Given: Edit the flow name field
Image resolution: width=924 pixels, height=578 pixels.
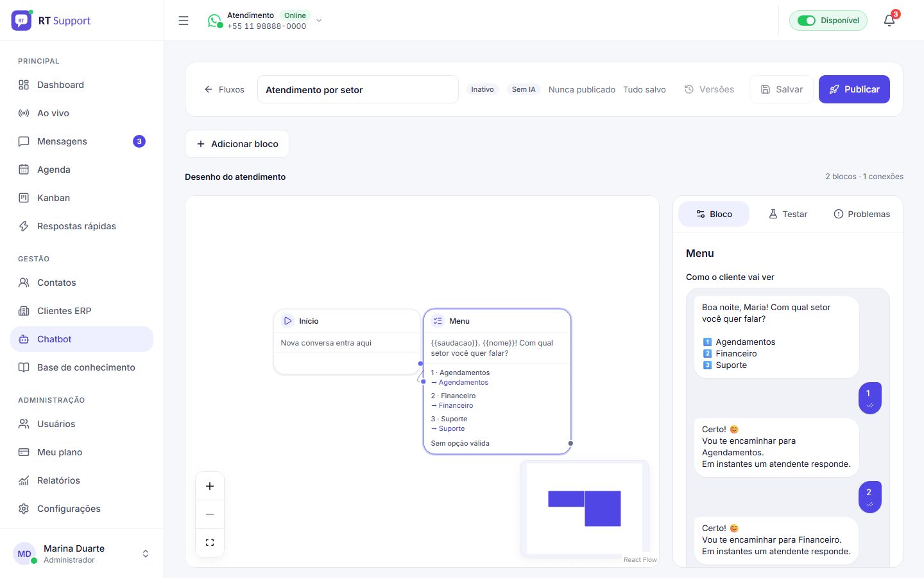Looking at the screenshot, I should 358,89.
